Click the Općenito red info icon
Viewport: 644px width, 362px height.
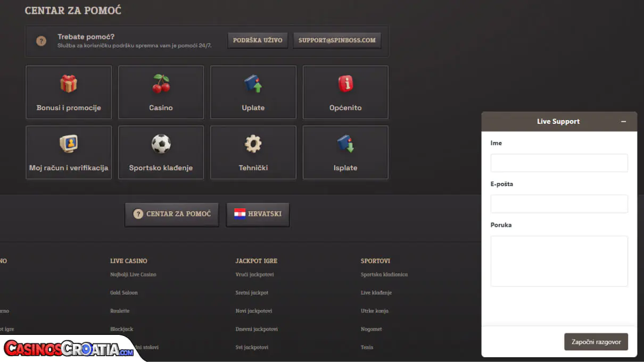(x=345, y=84)
